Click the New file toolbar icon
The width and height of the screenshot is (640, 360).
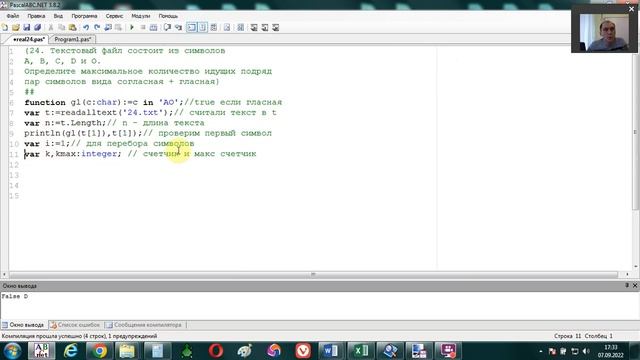tap(5, 27)
